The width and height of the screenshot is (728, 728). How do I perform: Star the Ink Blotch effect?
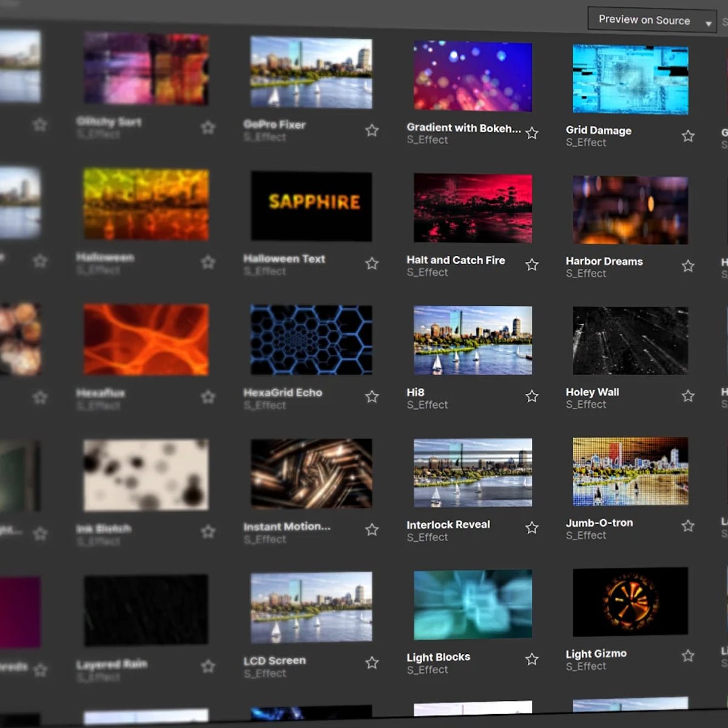207,531
